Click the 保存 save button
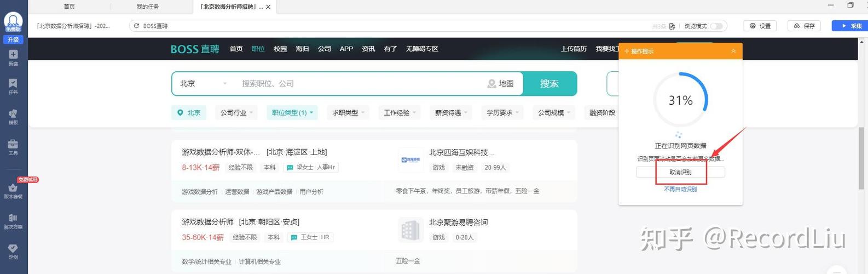 (805, 26)
